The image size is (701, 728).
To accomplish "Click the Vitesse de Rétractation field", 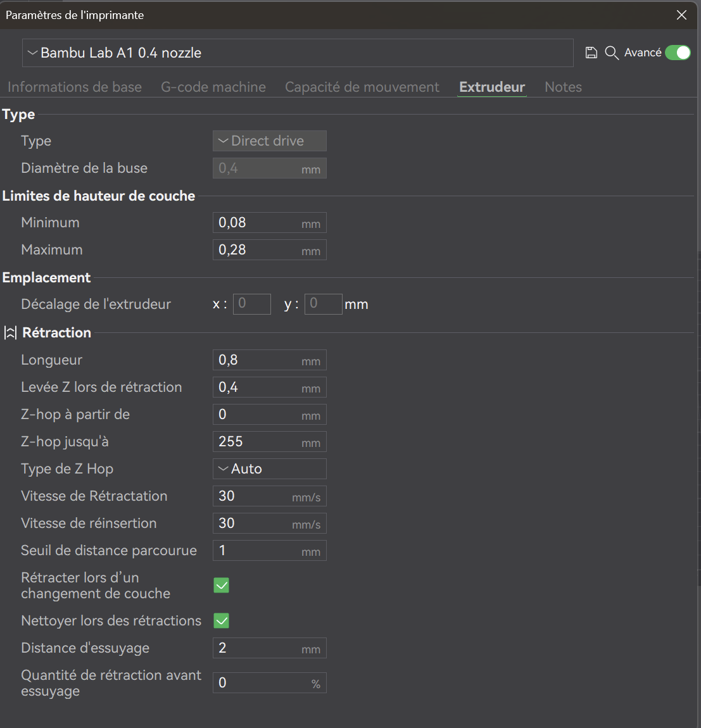I will point(269,496).
